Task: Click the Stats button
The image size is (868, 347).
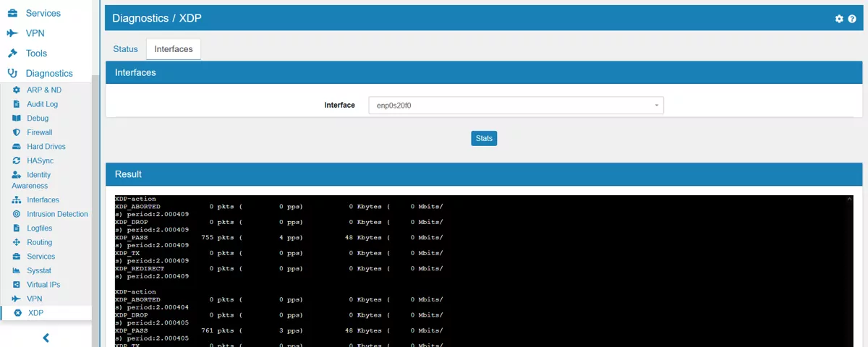Action: tap(484, 138)
